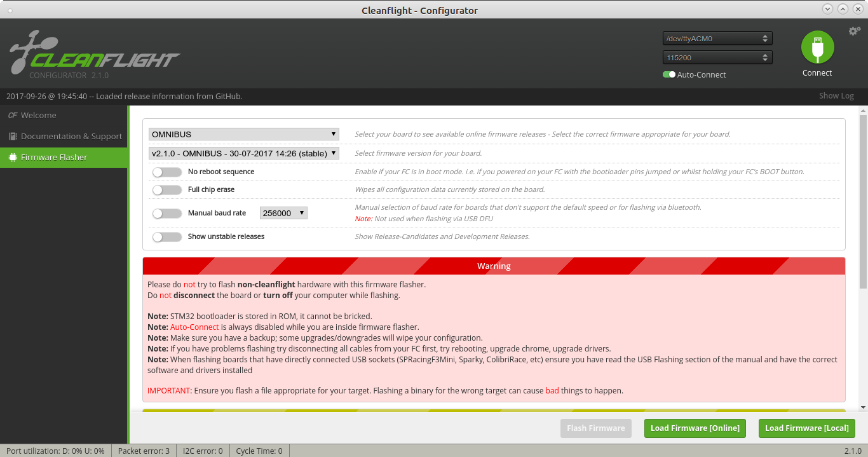Open the 256000 manual baud dropdown
Viewport: 868px width, 457px height.
pos(283,213)
